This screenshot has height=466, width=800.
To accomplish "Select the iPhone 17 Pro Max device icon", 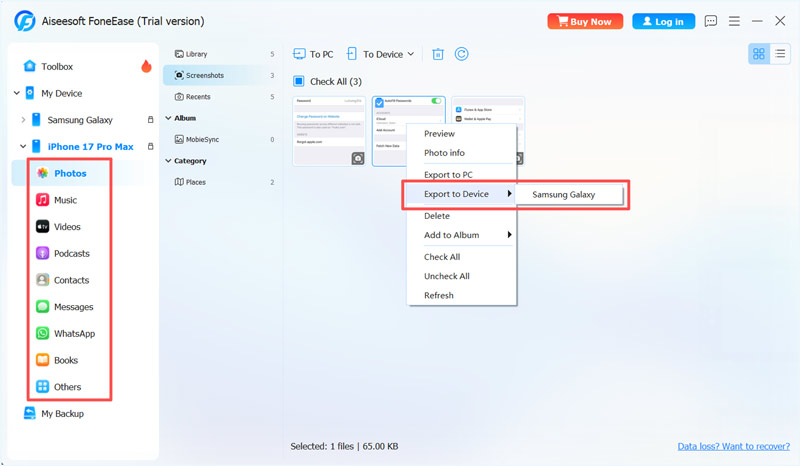I will pyautogui.click(x=36, y=146).
